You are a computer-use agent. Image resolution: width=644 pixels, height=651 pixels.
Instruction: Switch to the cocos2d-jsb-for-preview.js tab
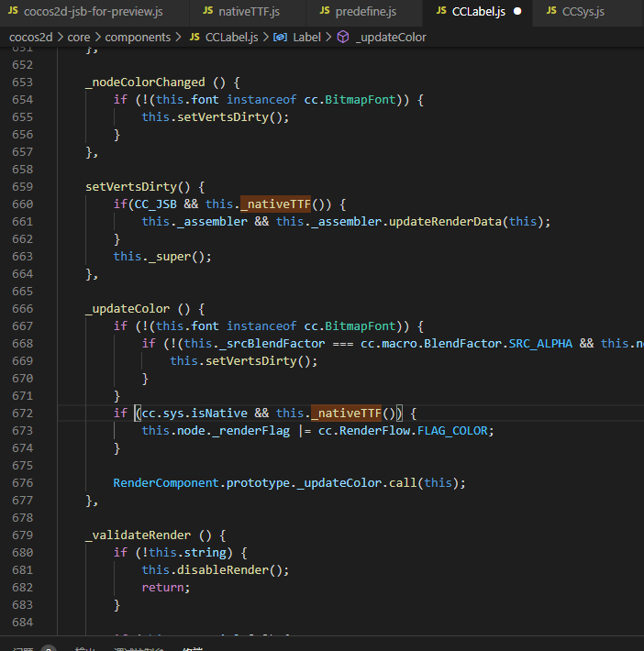click(x=94, y=12)
